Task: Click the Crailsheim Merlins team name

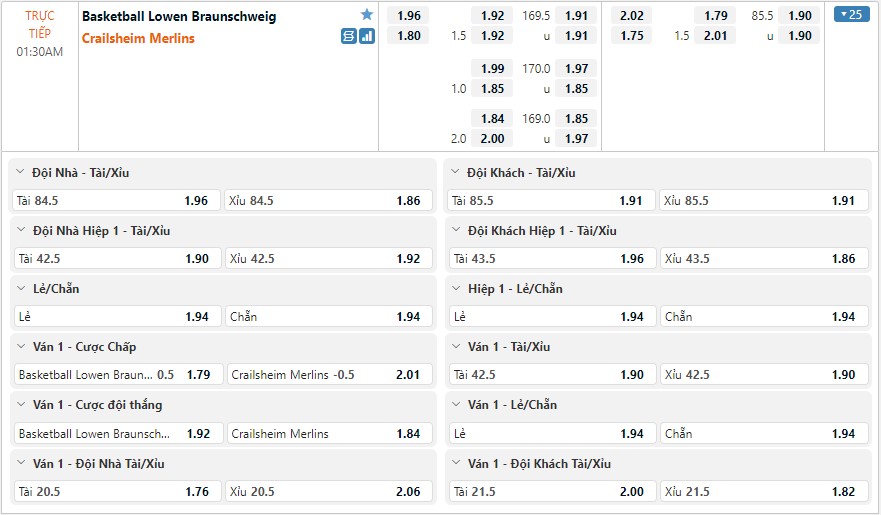Action: click(x=138, y=38)
